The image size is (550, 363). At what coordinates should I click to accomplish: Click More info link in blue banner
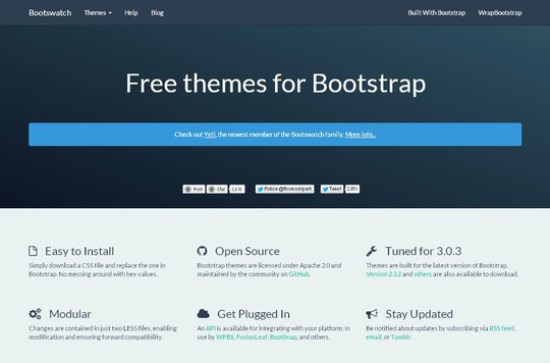[x=360, y=134]
